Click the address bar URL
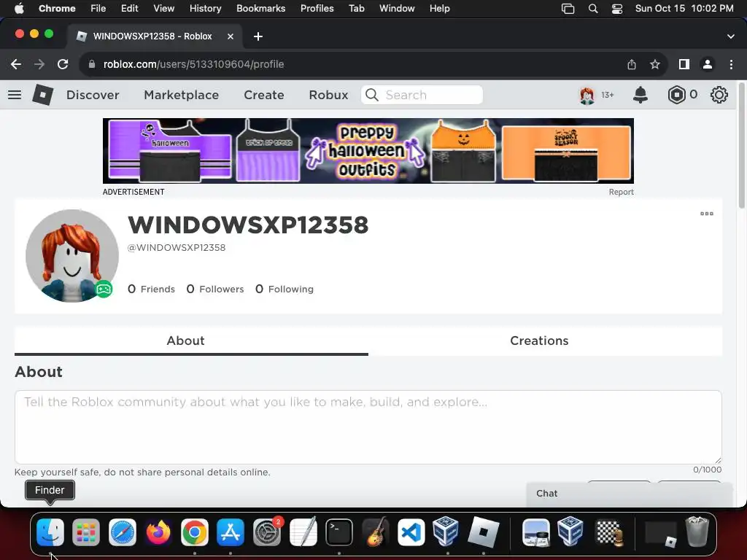The height and width of the screenshot is (560, 747). click(193, 64)
